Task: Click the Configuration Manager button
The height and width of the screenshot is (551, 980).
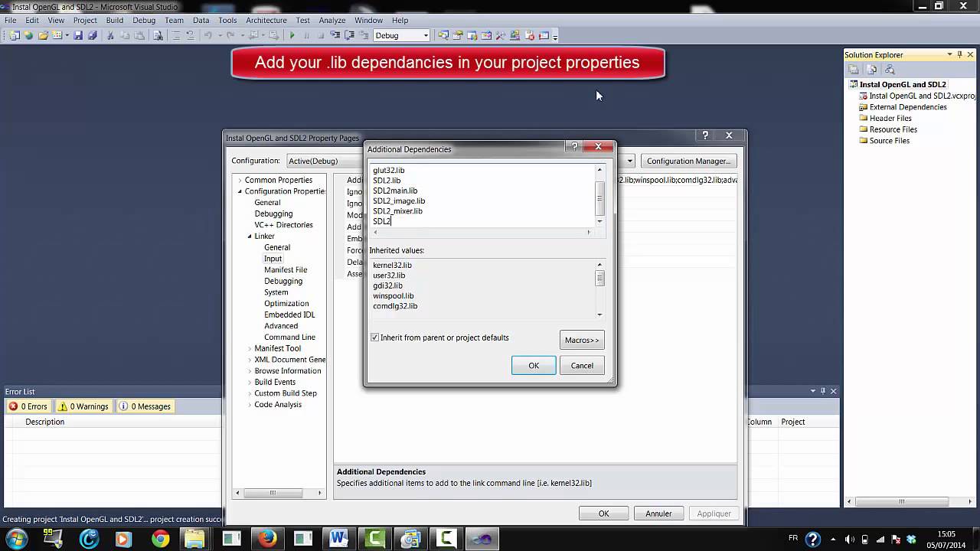Action: pyautogui.click(x=688, y=161)
